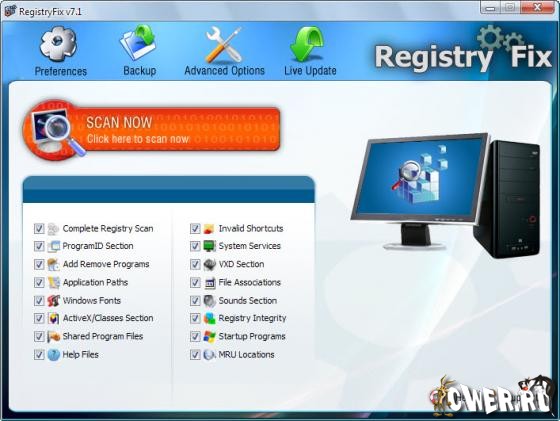
Task: Click the Help Files question mark icon
Action: (53, 355)
